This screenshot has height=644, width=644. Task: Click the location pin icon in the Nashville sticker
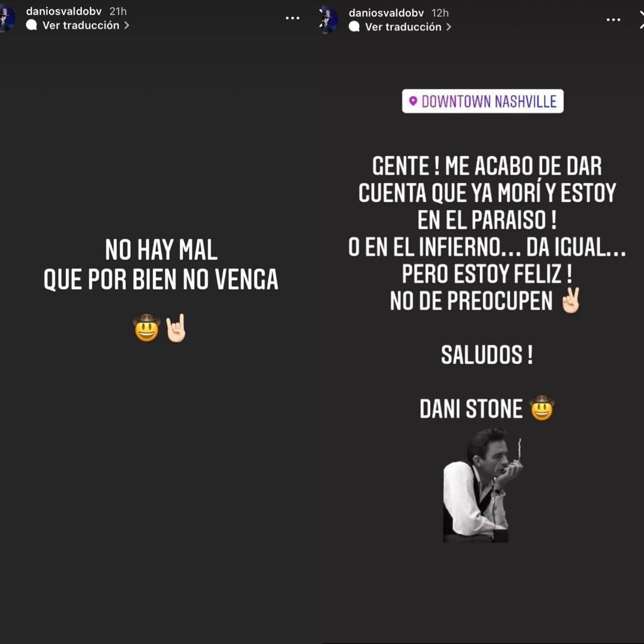pos(413,101)
